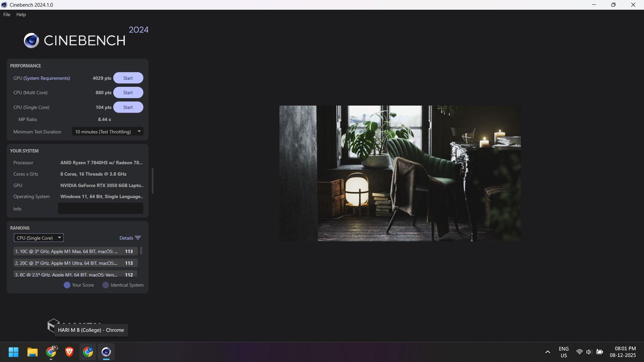The image size is (644, 362).
Task: Click the Cinebench logo icon
Action: 31,41
